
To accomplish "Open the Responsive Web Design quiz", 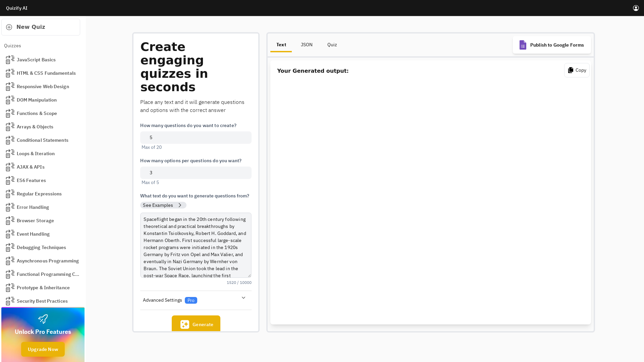I will point(43,86).
